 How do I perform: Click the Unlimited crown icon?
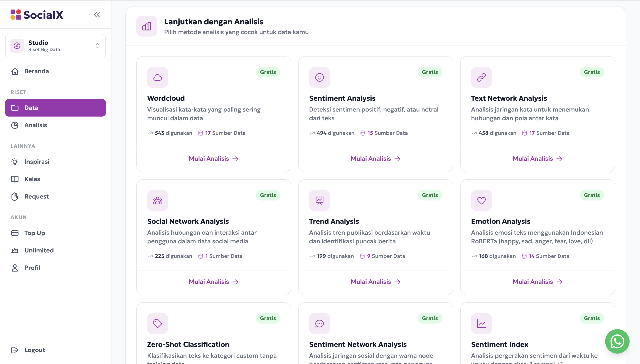point(15,250)
